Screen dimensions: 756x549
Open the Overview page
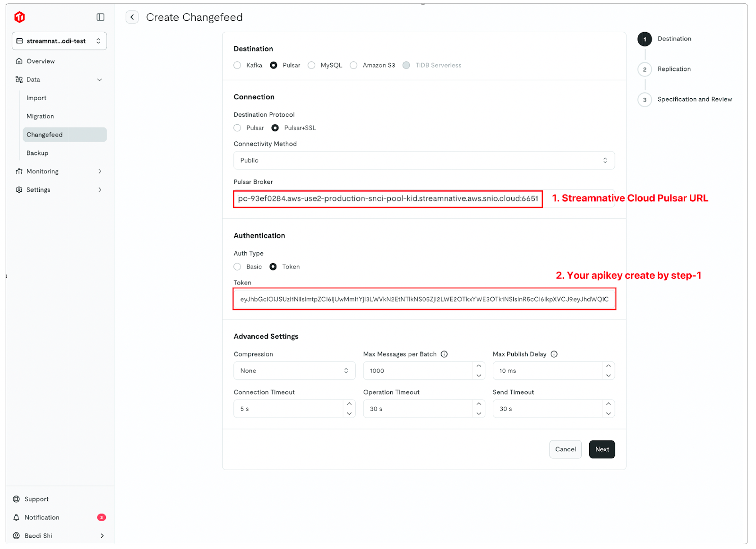tap(41, 61)
